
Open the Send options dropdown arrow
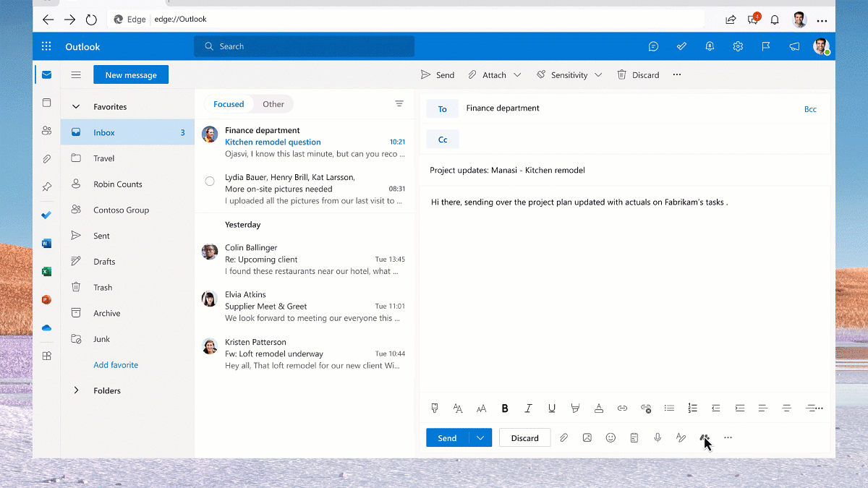pos(480,438)
